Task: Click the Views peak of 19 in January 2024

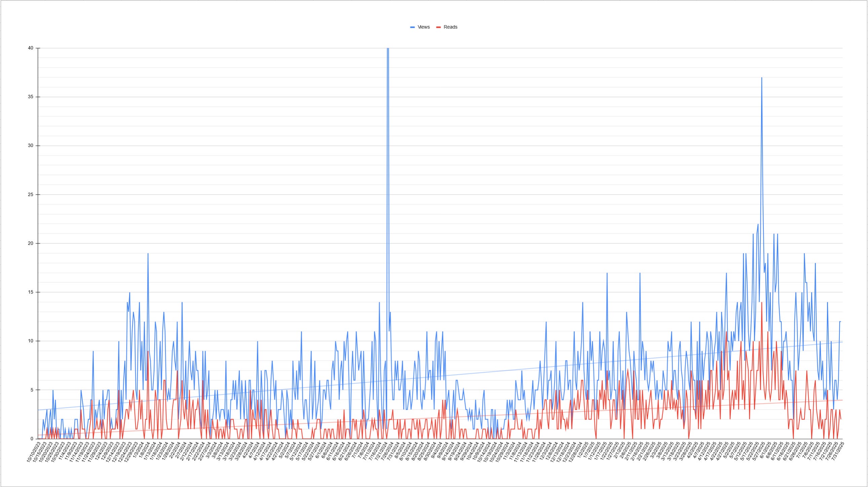Action: point(148,254)
